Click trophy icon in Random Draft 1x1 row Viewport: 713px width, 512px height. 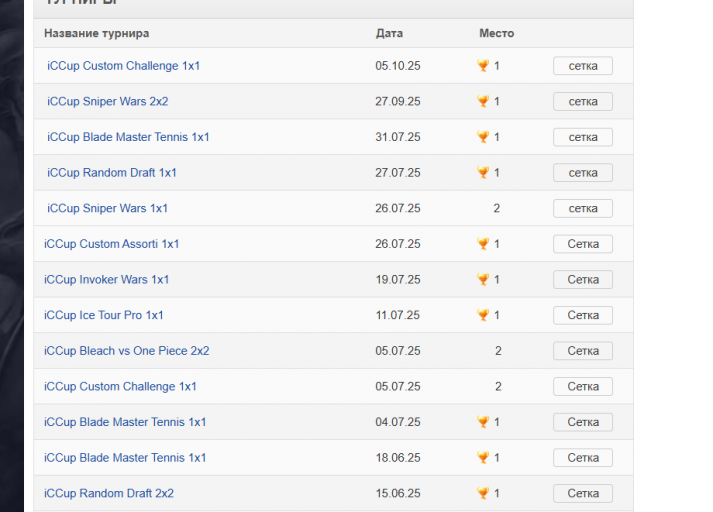point(483,173)
